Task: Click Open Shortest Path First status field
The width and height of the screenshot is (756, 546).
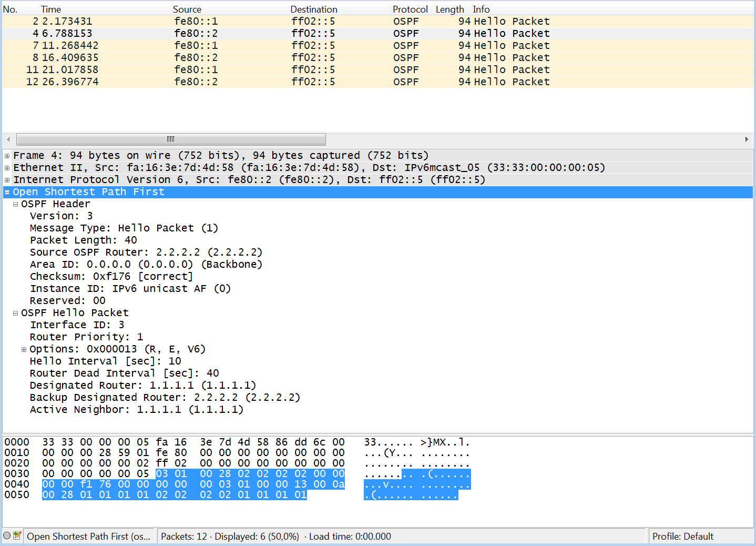Action: coord(89,537)
